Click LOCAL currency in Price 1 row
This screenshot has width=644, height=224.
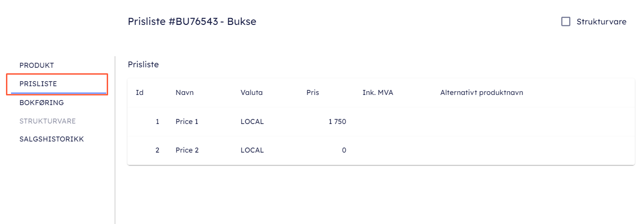[x=252, y=122]
